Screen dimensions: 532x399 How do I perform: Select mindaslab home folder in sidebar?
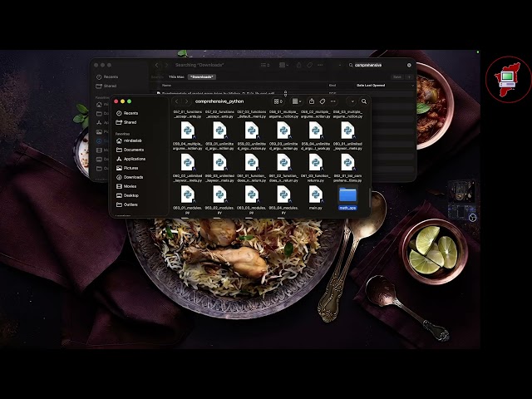[129, 140]
